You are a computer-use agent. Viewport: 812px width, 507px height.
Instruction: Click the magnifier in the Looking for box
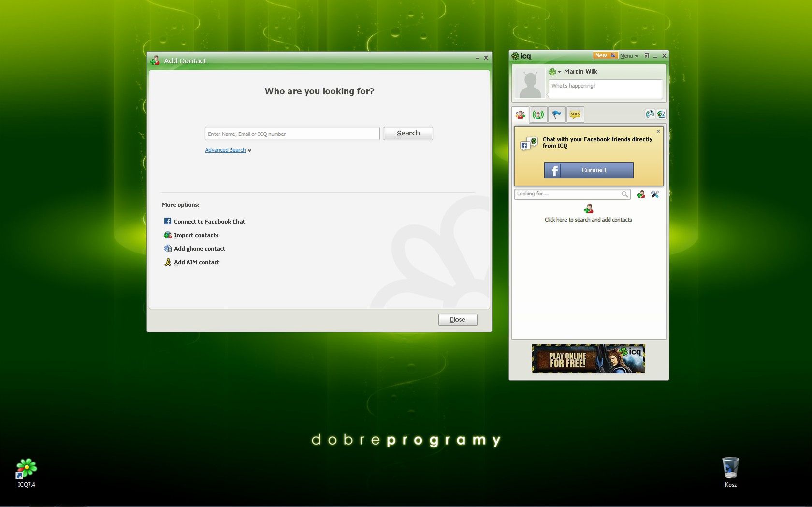click(x=625, y=194)
